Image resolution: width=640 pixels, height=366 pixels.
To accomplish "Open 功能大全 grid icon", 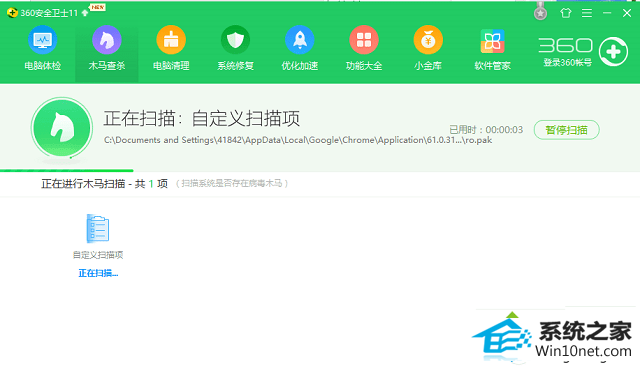I will point(364,40).
